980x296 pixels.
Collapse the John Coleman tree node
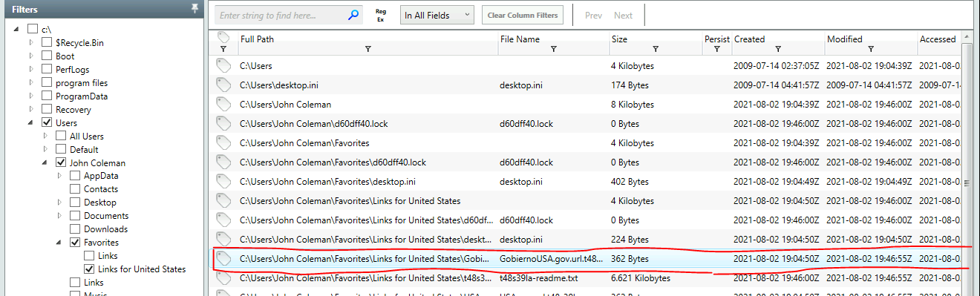[45, 163]
